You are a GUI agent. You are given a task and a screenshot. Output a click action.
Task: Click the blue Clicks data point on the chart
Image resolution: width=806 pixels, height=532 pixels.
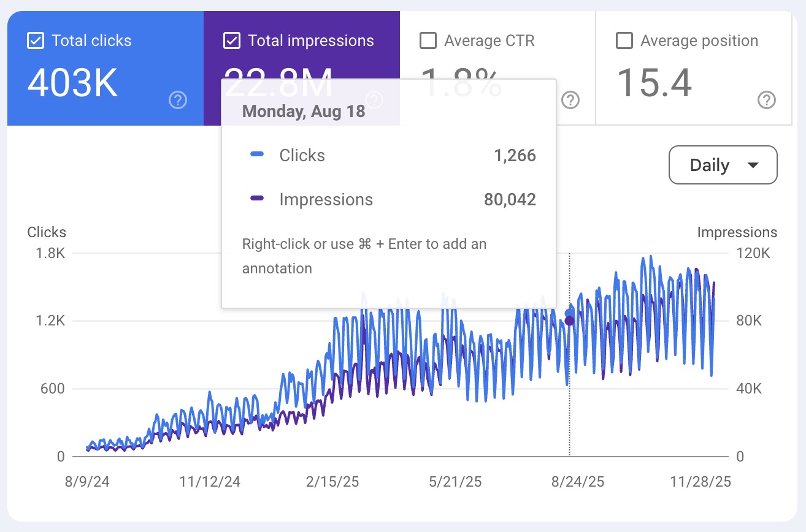pos(569,313)
